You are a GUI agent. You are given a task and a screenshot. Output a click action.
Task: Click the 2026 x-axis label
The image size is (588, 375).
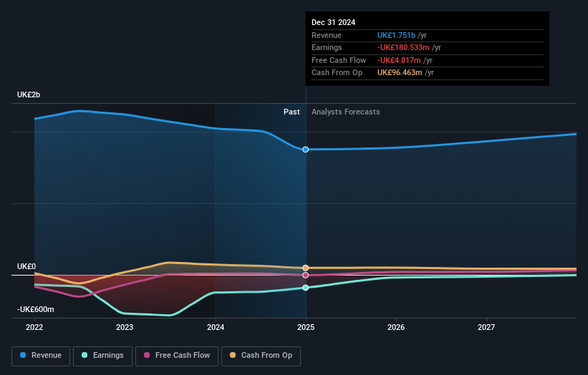point(396,327)
